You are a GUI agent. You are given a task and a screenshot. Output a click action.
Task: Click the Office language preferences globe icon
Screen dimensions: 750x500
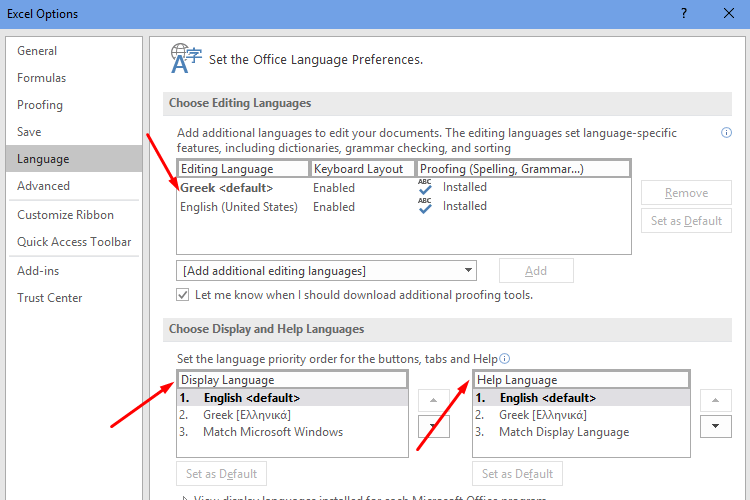pyautogui.click(x=186, y=58)
